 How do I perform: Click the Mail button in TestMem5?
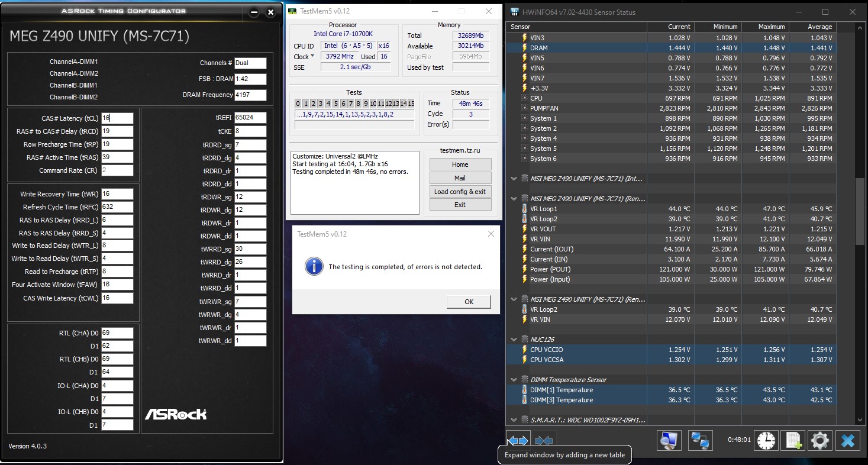coord(460,178)
